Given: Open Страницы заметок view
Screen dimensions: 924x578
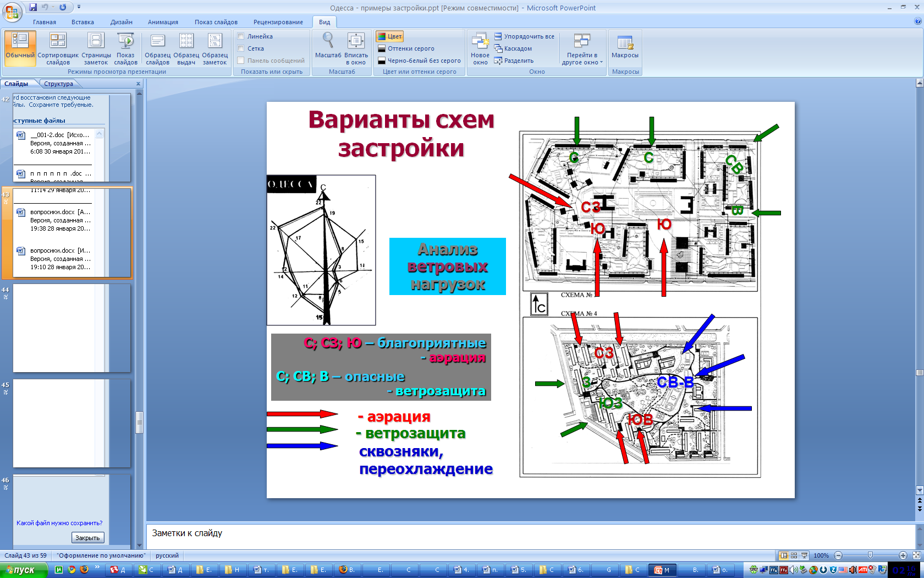Looking at the screenshot, I should pos(96,48).
